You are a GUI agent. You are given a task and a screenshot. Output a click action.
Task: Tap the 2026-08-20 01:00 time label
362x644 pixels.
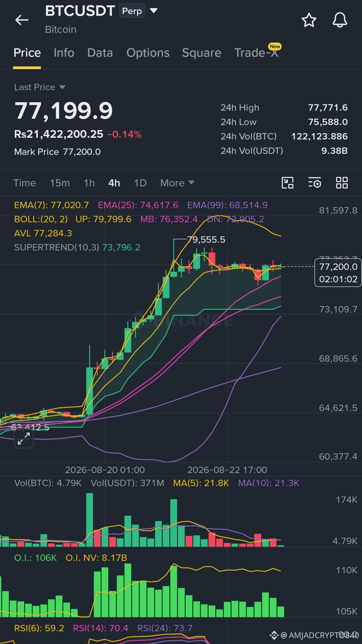click(x=105, y=470)
